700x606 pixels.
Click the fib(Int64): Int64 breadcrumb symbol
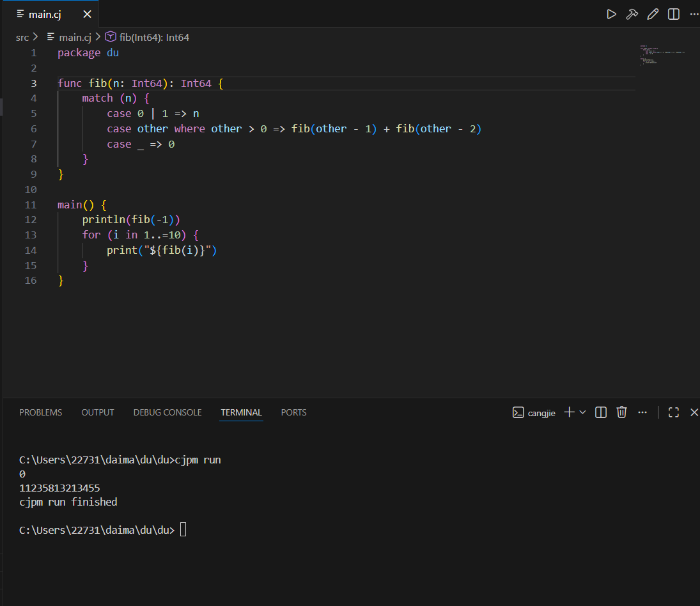click(x=154, y=38)
